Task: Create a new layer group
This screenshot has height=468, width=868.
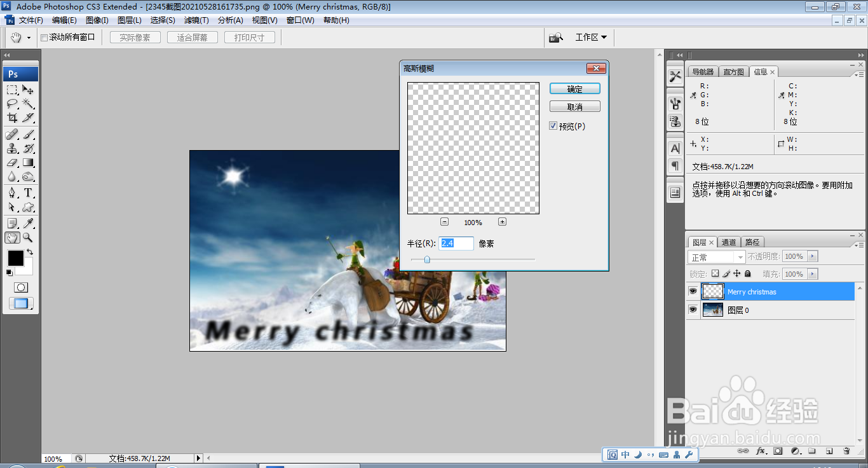Action: coord(812,451)
